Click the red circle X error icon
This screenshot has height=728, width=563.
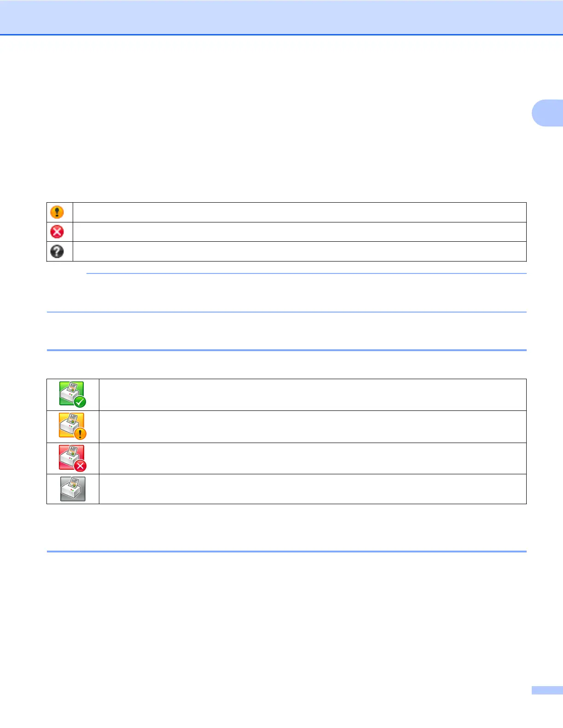57,232
